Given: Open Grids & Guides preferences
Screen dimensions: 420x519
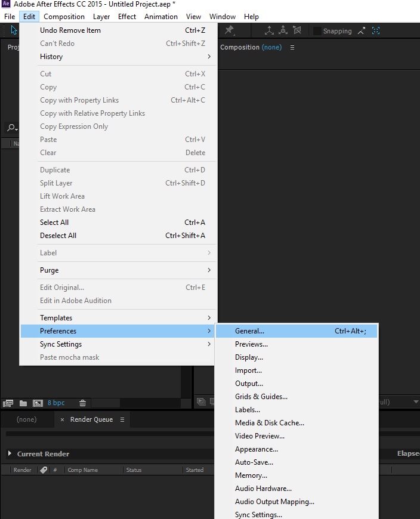Looking at the screenshot, I should [x=297, y=397].
